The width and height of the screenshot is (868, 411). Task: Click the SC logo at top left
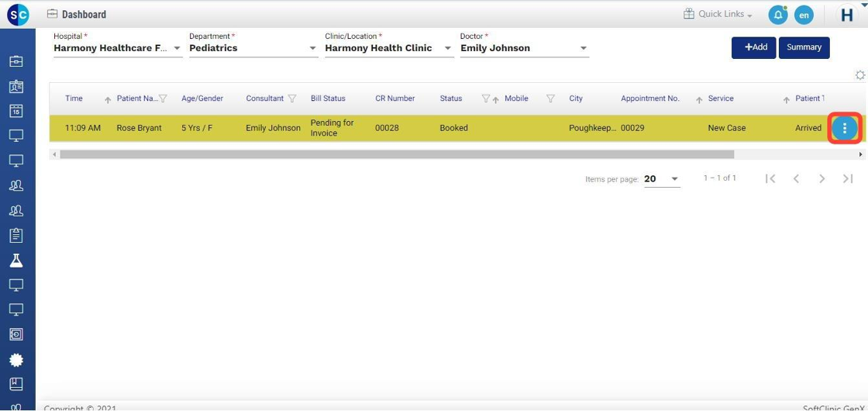tap(17, 15)
